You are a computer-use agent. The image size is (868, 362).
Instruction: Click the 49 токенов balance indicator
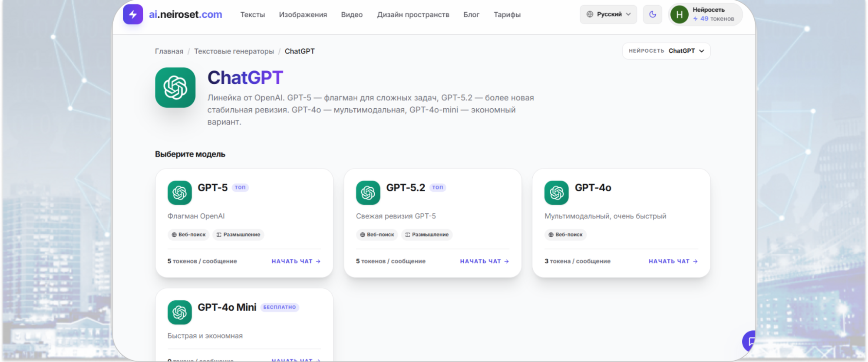(x=713, y=19)
